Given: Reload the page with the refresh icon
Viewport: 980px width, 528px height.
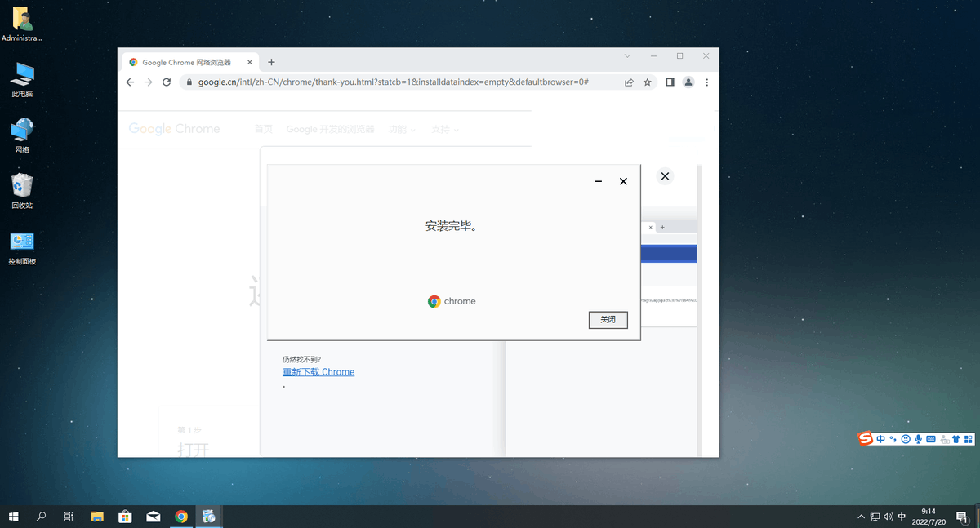Looking at the screenshot, I should pos(167,82).
